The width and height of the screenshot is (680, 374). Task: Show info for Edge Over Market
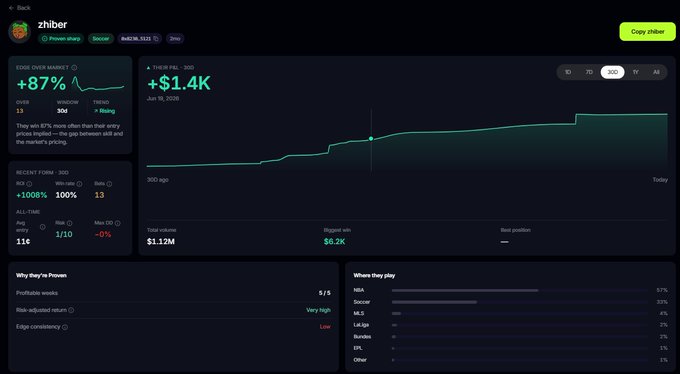pos(74,68)
